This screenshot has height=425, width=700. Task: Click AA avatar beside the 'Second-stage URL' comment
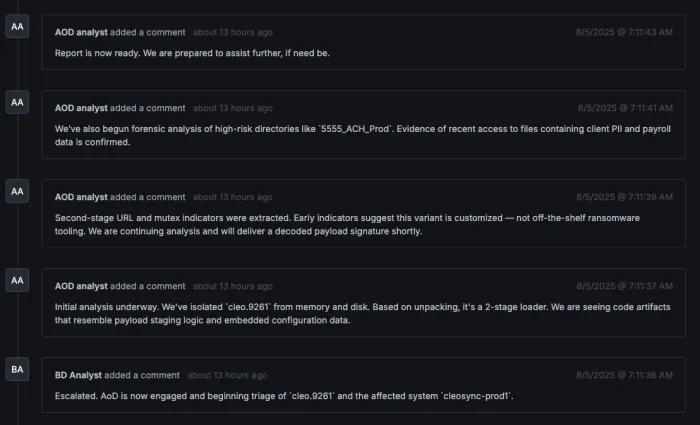pyautogui.click(x=17, y=191)
